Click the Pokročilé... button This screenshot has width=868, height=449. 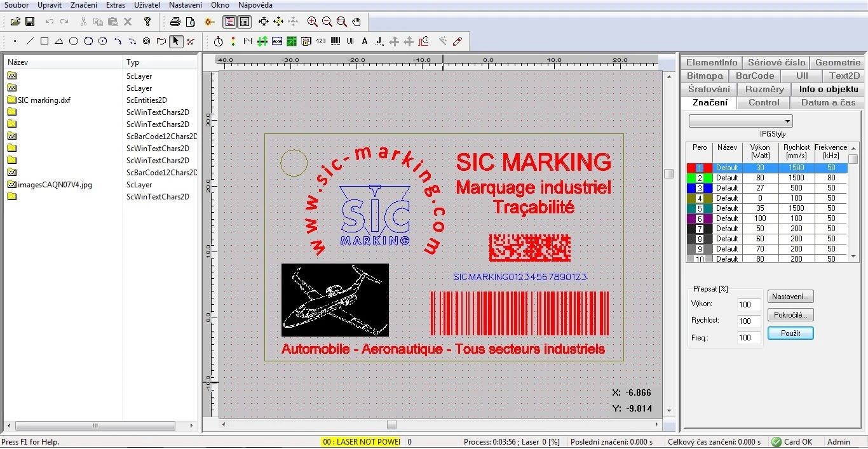point(790,315)
